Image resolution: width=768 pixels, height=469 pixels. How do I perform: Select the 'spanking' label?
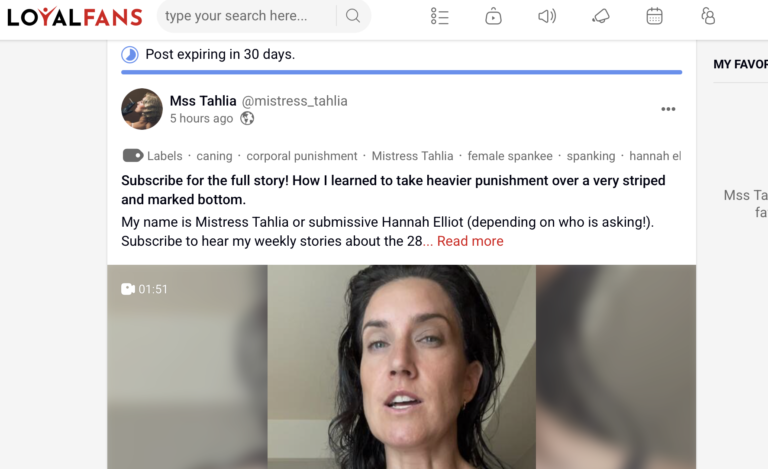point(591,156)
